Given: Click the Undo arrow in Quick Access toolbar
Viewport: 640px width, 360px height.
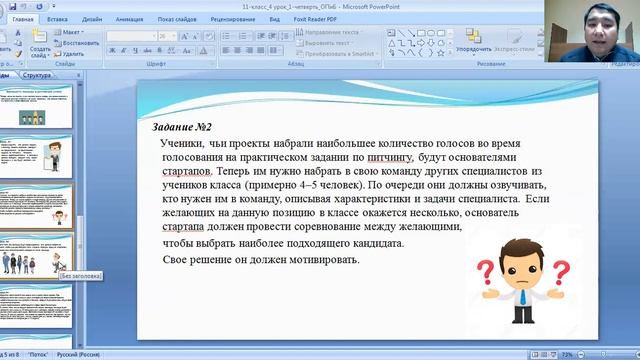Looking at the screenshot, I should 24,7.
